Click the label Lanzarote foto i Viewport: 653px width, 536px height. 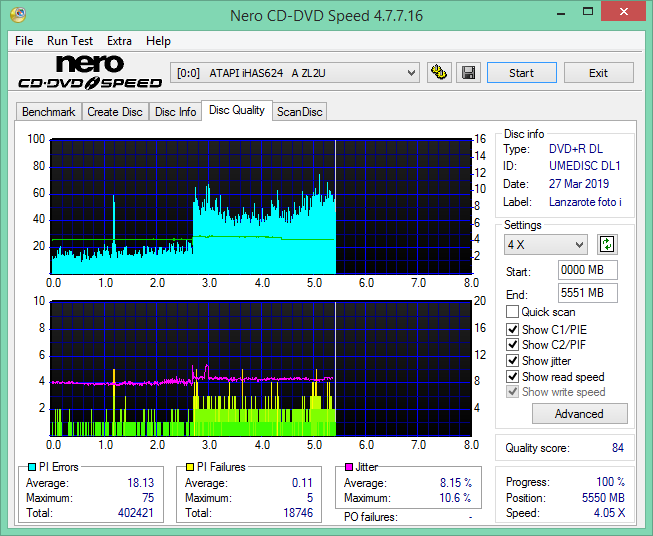point(585,202)
